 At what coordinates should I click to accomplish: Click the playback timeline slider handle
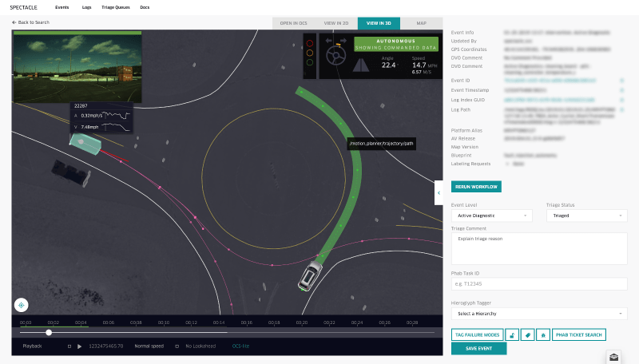49,332
